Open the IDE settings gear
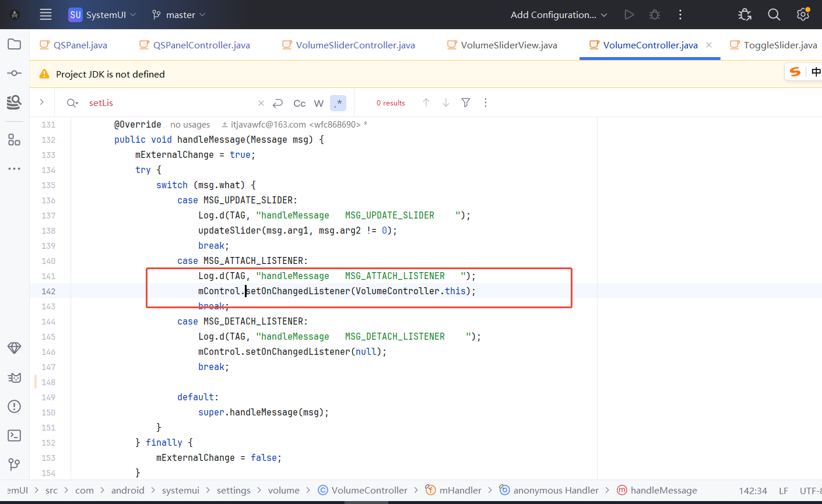Screen dimensions: 822x504 [803, 15]
